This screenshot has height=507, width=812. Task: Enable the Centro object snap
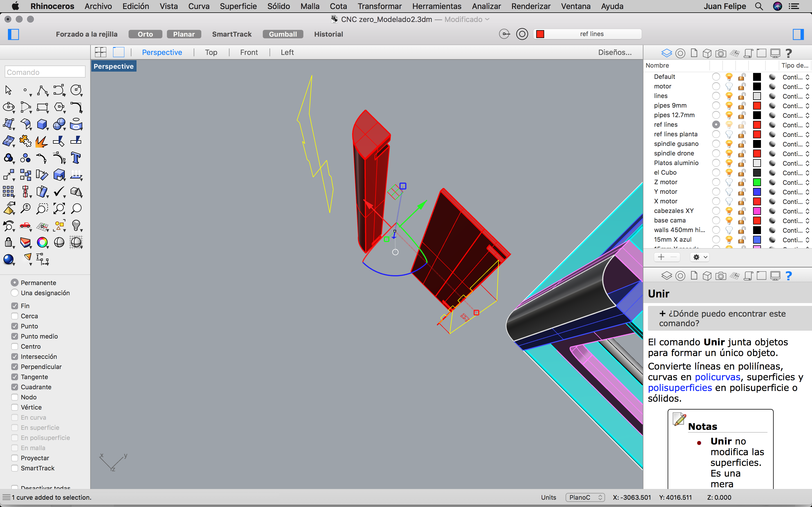(x=15, y=346)
